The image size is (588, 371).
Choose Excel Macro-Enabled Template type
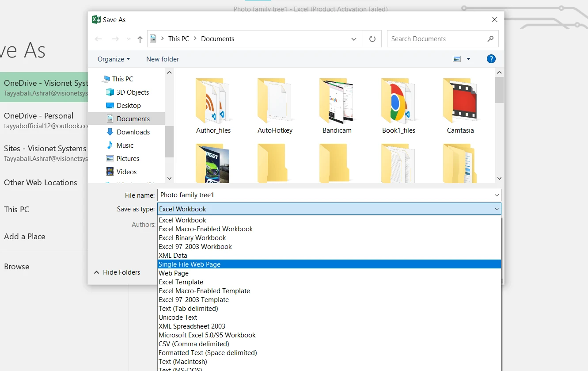click(329, 291)
